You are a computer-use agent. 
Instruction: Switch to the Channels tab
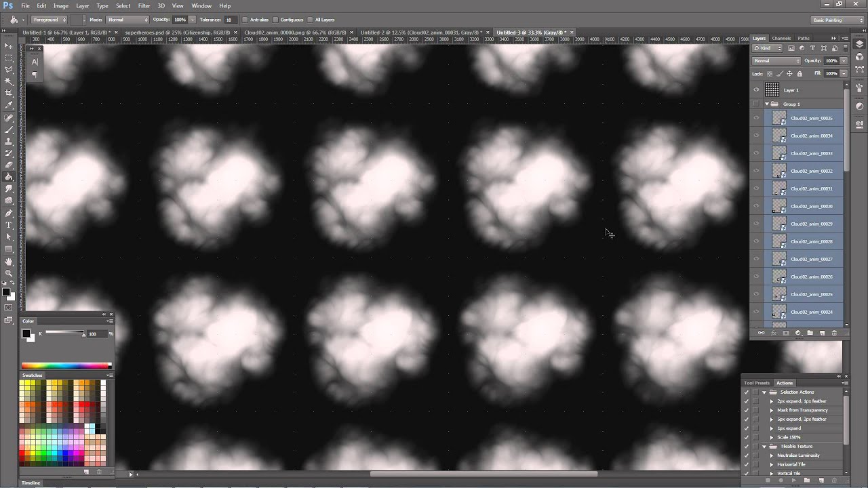click(781, 38)
